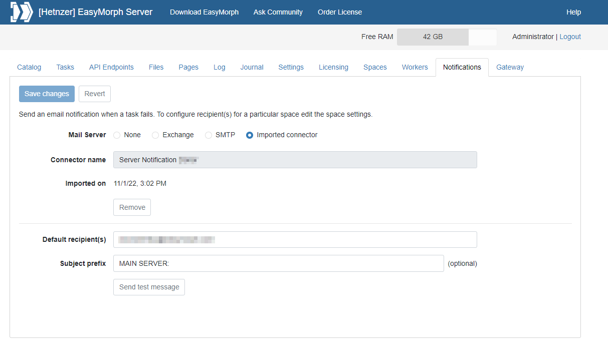Select the None mail server option
The width and height of the screenshot is (608, 364).
(x=117, y=135)
